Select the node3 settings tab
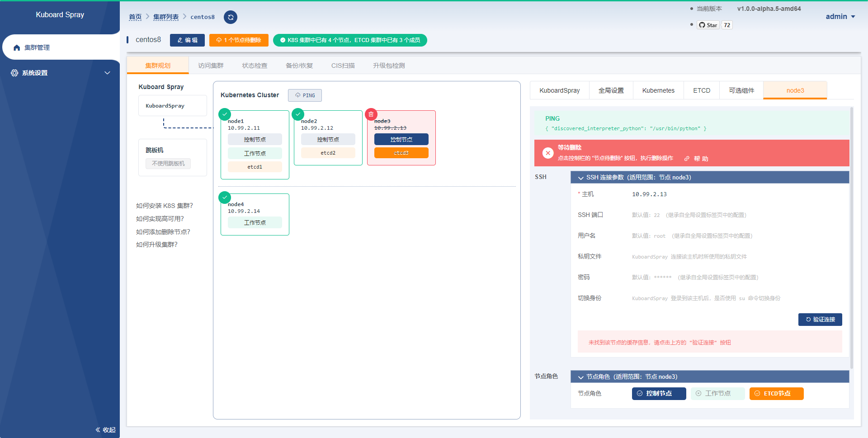Screen dimensions: 868x438 795,90
